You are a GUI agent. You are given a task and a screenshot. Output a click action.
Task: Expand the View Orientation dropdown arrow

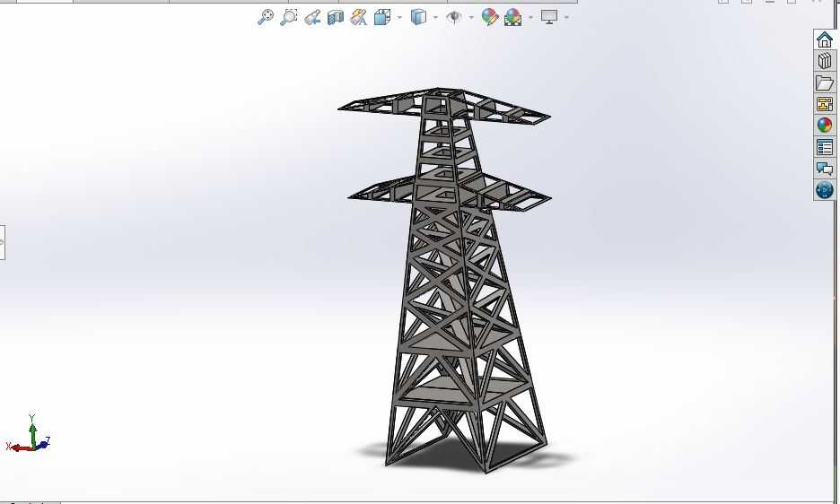(x=399, y=17)
